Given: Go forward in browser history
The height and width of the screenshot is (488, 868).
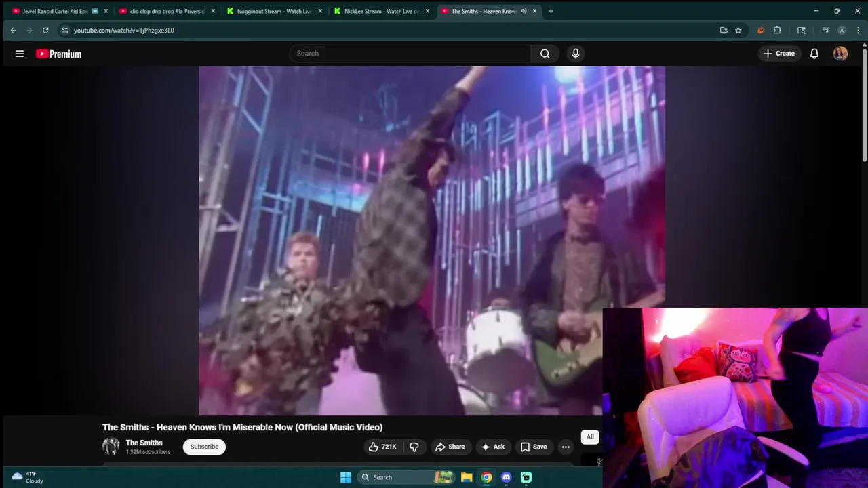Looking at the screenshot, I should [x=29, y=30].
